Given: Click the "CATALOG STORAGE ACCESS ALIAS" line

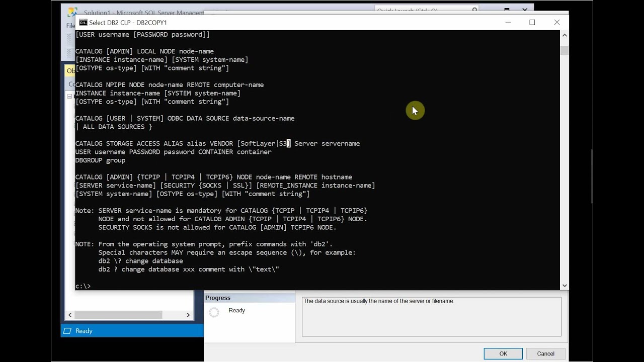Looking at the screenshot, I should [x=217, y=143].
